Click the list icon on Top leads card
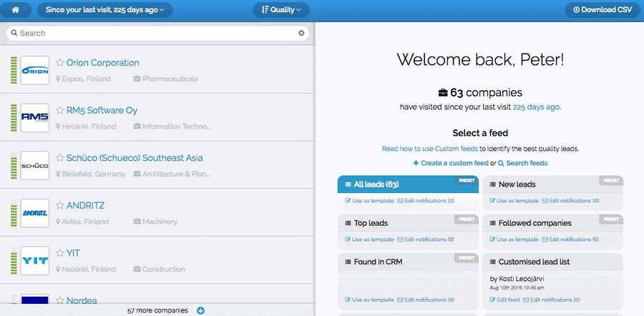This screenshot has width=644, height=316. [348, 223]
